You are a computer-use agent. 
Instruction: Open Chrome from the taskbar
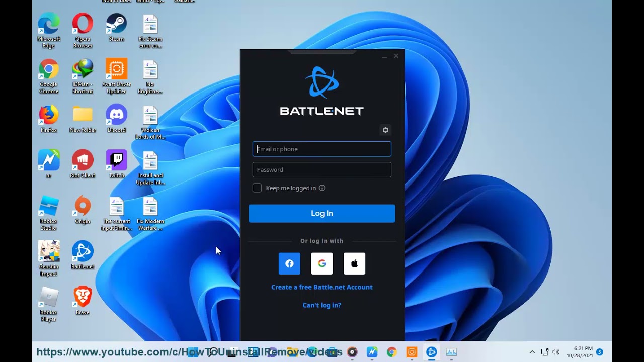pyautogui.click(x=391, y=352)
